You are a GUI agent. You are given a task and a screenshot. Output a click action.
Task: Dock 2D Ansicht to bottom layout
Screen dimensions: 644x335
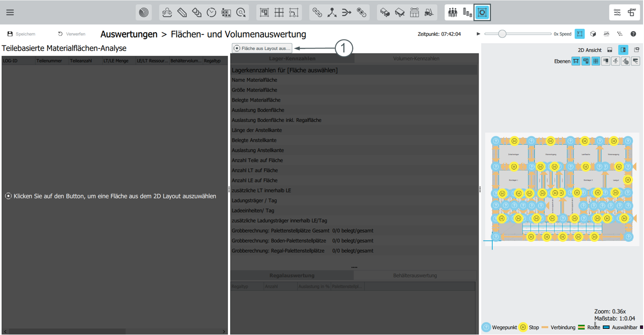click(610, 50)
